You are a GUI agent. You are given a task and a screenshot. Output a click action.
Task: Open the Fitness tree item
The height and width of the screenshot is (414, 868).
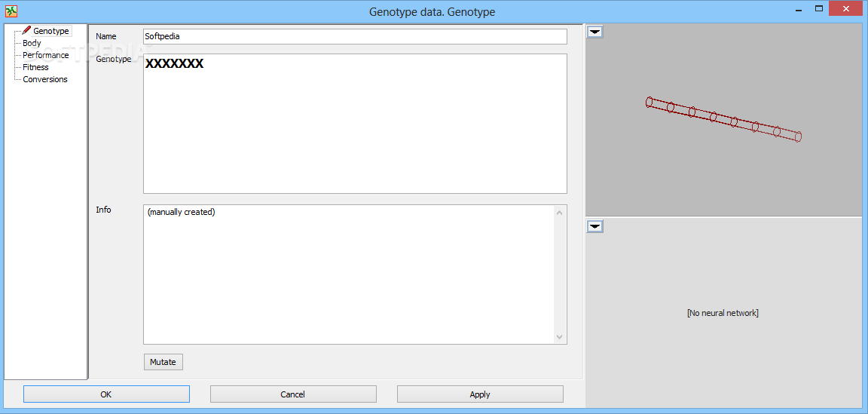(35, 67)
